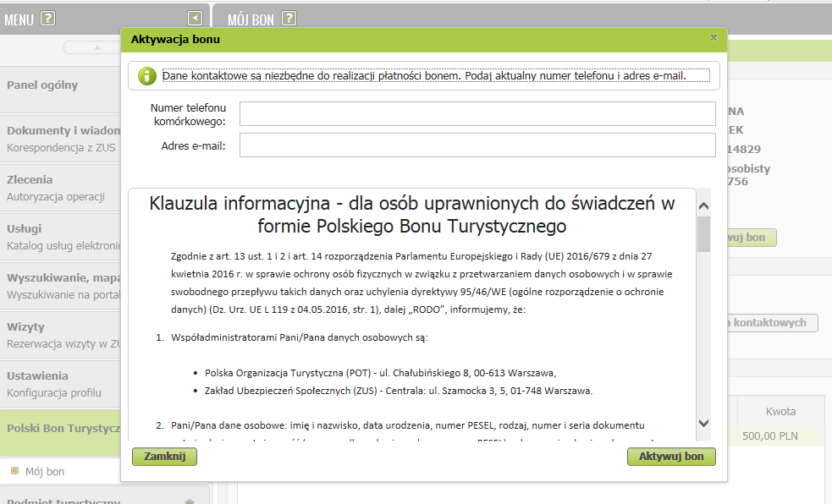The width and height of the screenshot is (832, 504).
Task: Click the Klauzula informacyjna heading
Action: click(x=411, y=215)
